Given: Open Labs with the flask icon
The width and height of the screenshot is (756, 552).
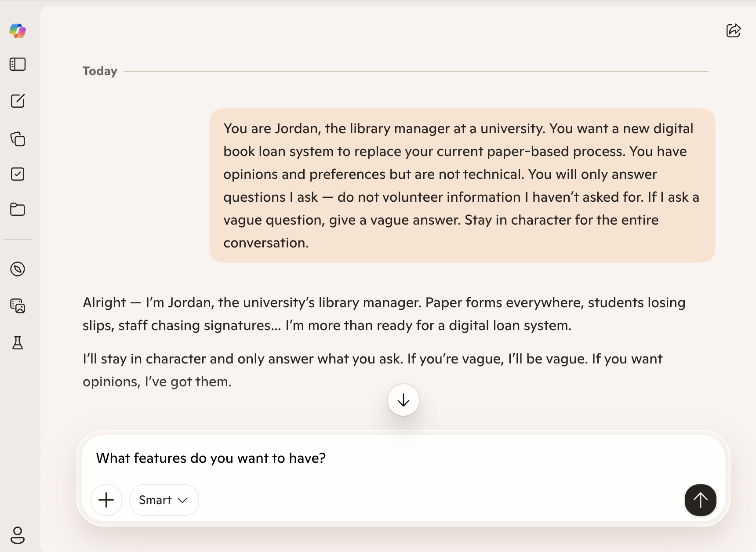Looking at the screenshot, I should (x=18, y=343).
